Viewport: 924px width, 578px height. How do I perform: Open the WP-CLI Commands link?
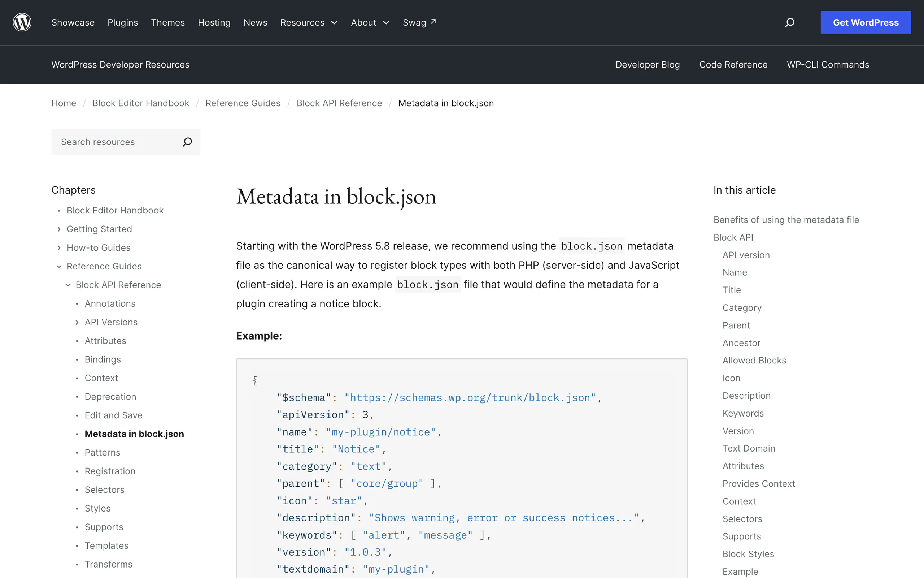click(828, 65)
